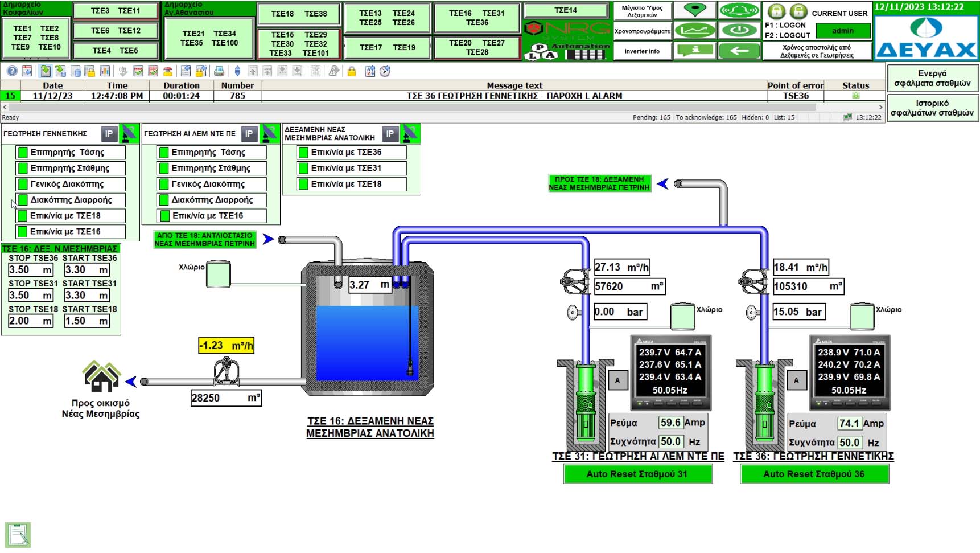Click the map location pin icon
The image size is (980, 553).
pos(695,10)
